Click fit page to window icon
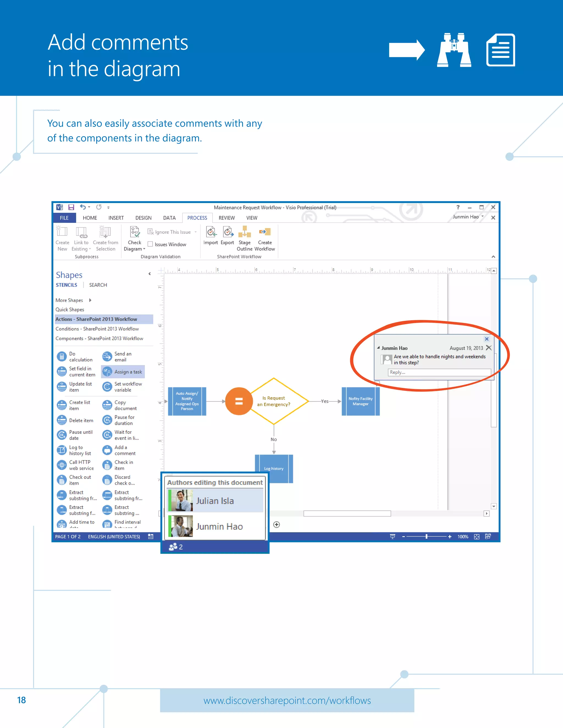 pos(477,536)
